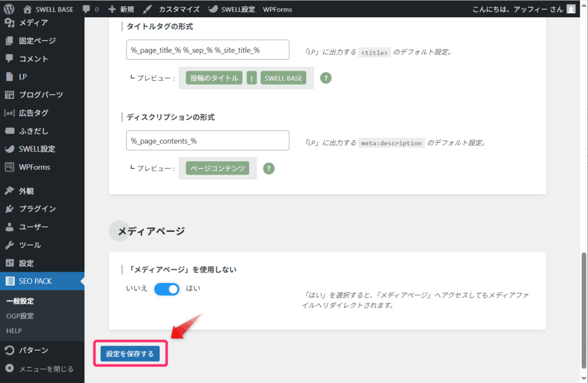This screenshot has height=383, width=588.
Task: Click the SWELL設定 wave icon in admin bar
Action: click(x=212, y=9)
